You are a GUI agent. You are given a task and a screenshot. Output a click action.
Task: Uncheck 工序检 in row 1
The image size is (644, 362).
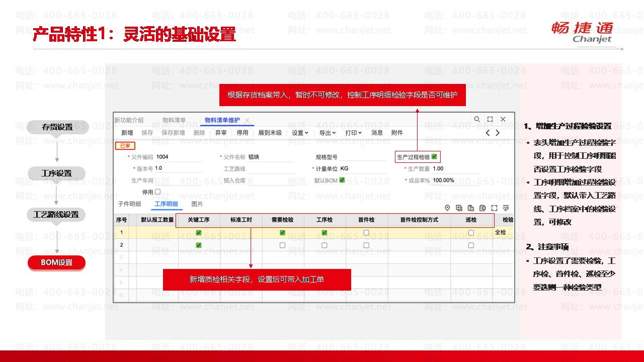(x=324, y=232)
